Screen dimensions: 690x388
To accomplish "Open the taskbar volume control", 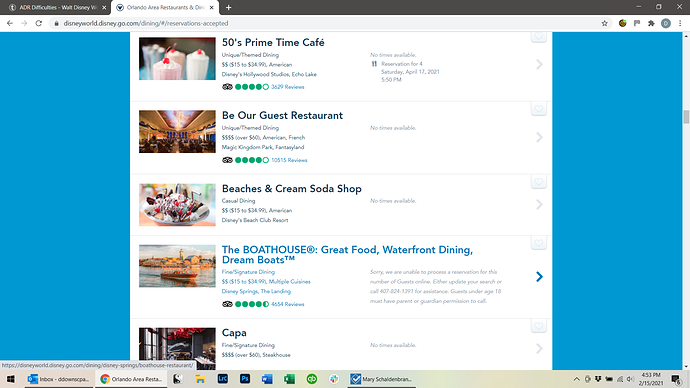I will (x=630, y=379).
